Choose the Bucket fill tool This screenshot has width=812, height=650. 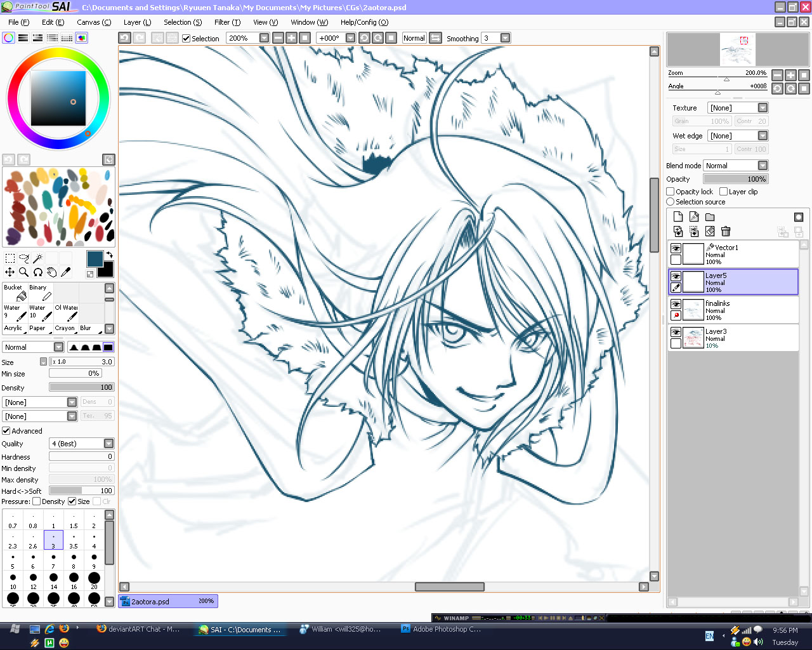coord(15,293)
